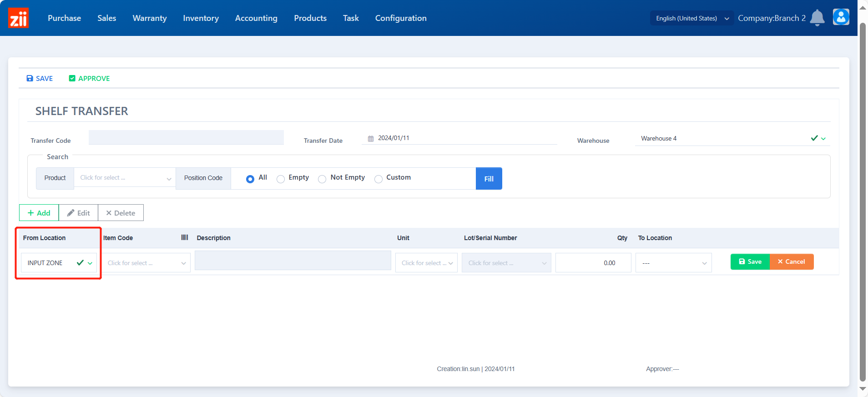Select the All radio option
The image size is (868, 397).
250,179
